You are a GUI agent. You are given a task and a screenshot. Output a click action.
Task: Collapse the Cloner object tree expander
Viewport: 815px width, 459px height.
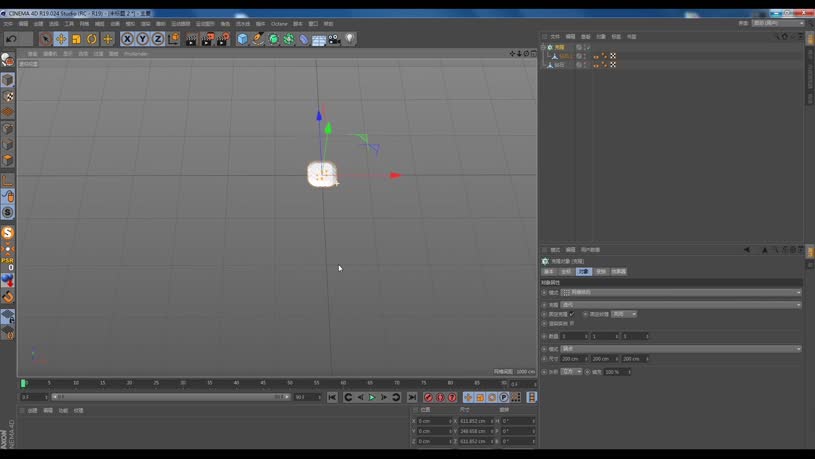click(x=543, y=47)
